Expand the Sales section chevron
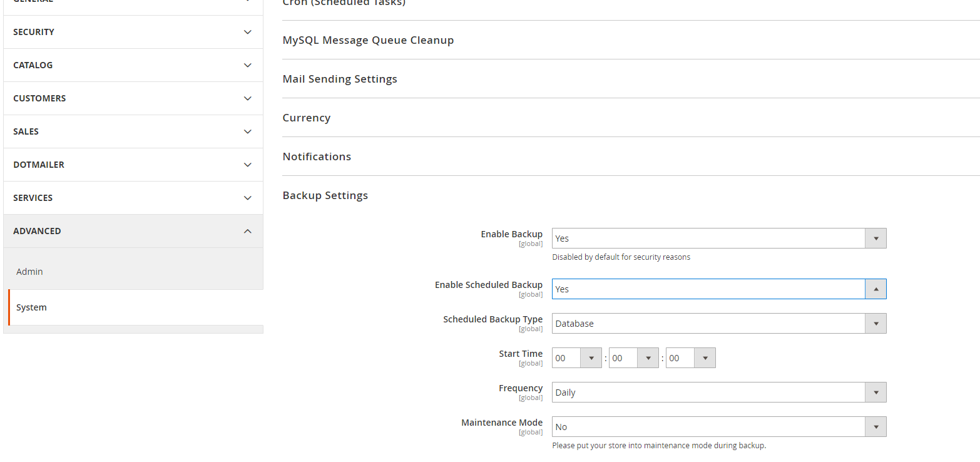 [x=248, y=131]
